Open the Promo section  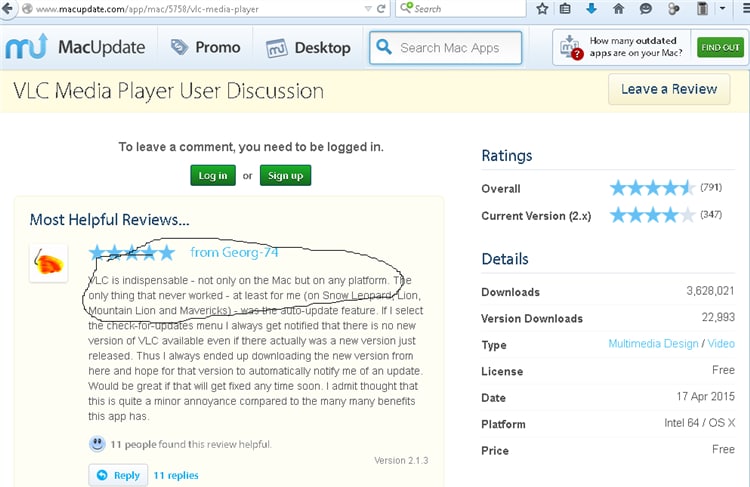click(x=206, y=47)
